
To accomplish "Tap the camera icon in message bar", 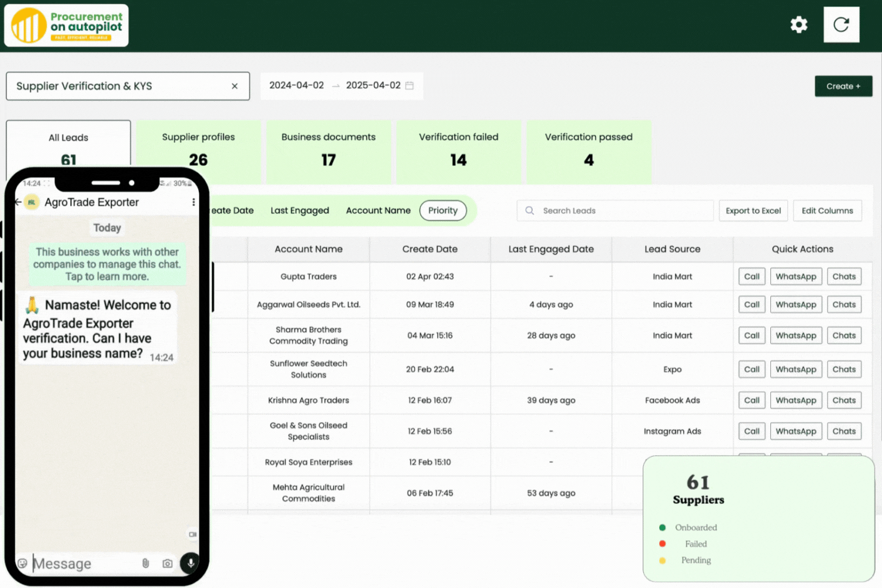I will pos(168,563).
